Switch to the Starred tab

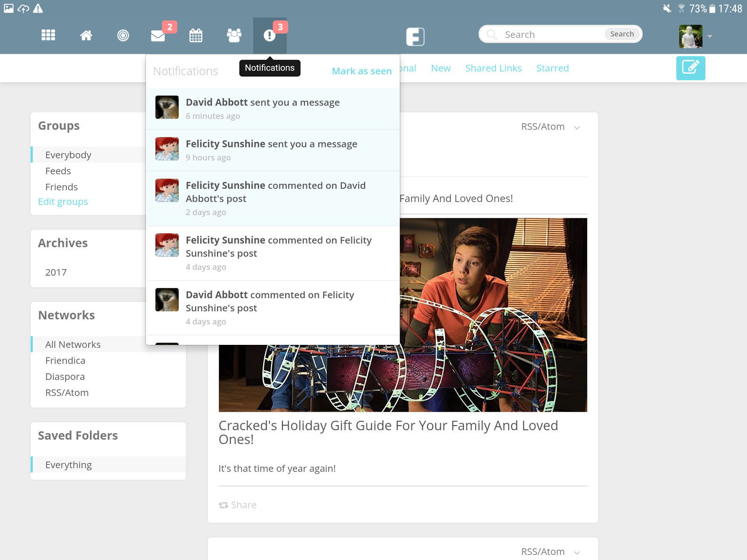coord(553,68)
